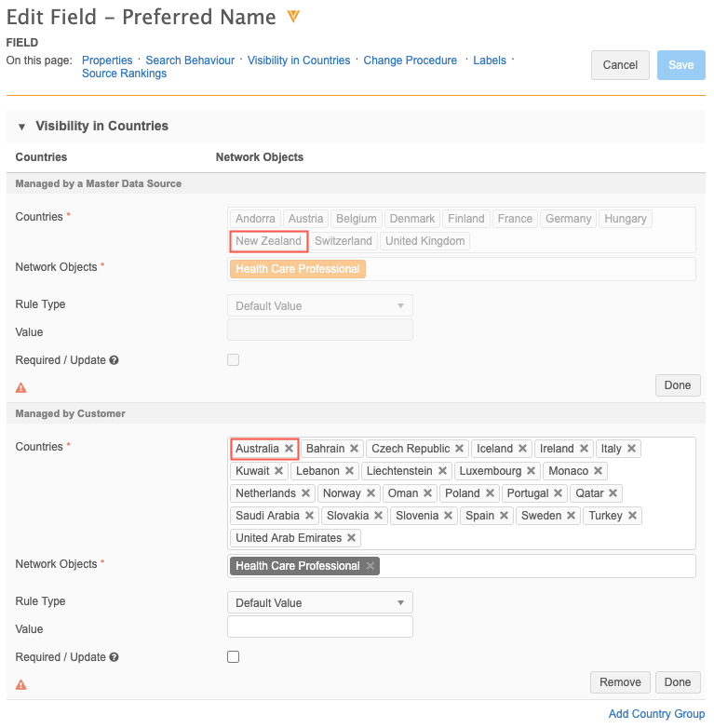This screenshot has width=714, height=728.
Task: Click the Cancel button
Action: coord(620,65)
